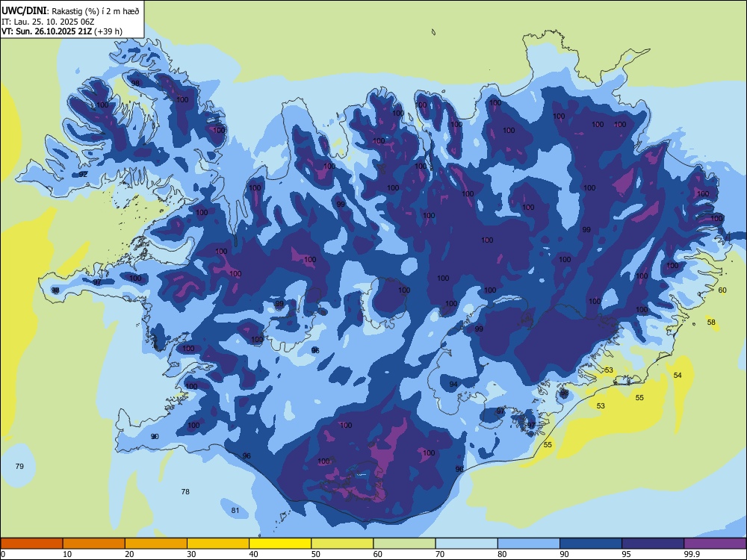Click the '0' legend tick label
The width and height of the screenshot is (747, 560).
click(3, 554)
